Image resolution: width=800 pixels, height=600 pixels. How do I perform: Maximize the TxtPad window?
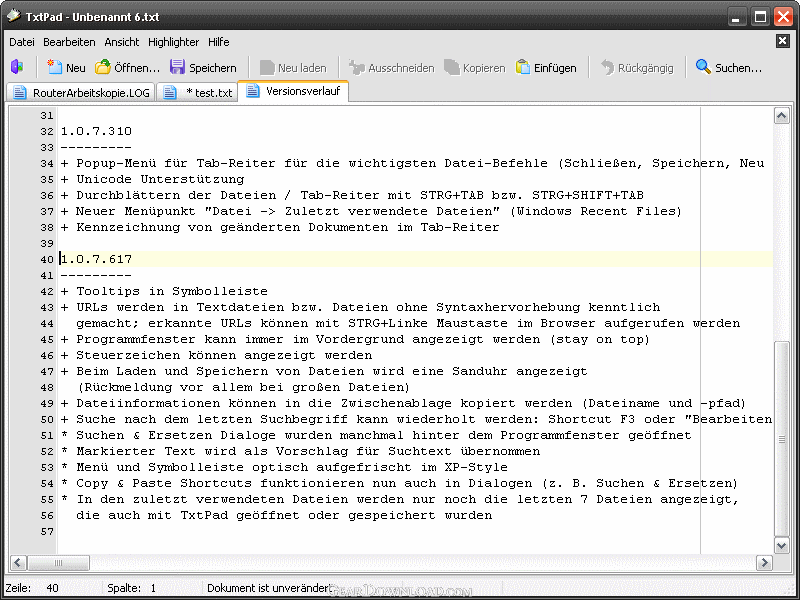tap(759, 17)
